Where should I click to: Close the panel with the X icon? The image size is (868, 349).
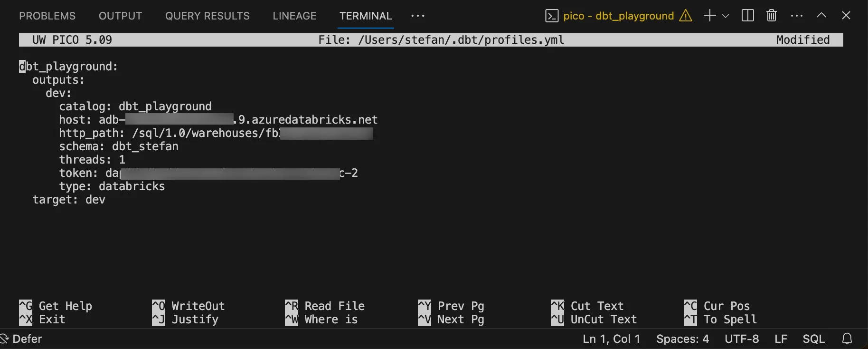846,16
